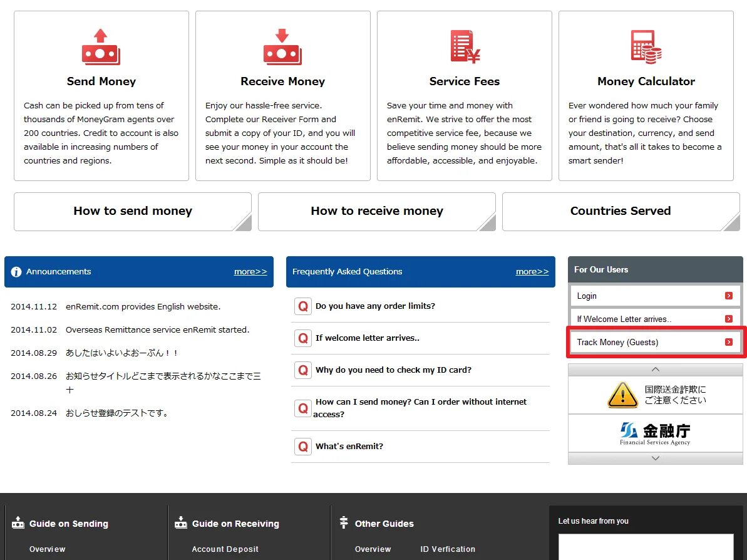Image resolution: width=747 pixels, height=560 pixels.
Task: Click Q icon beside send money question
Action: 303,408
